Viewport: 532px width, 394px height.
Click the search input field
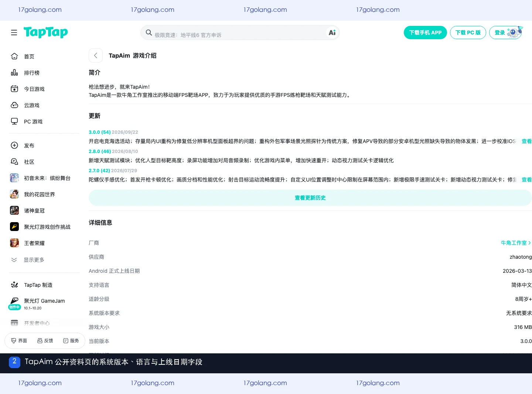click(x=240, y=33)
